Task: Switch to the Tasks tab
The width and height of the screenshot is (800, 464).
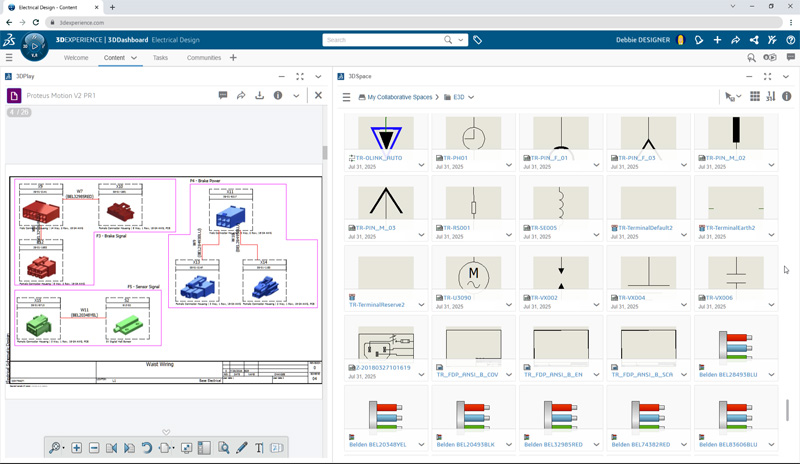Action: tap(160, 58)
